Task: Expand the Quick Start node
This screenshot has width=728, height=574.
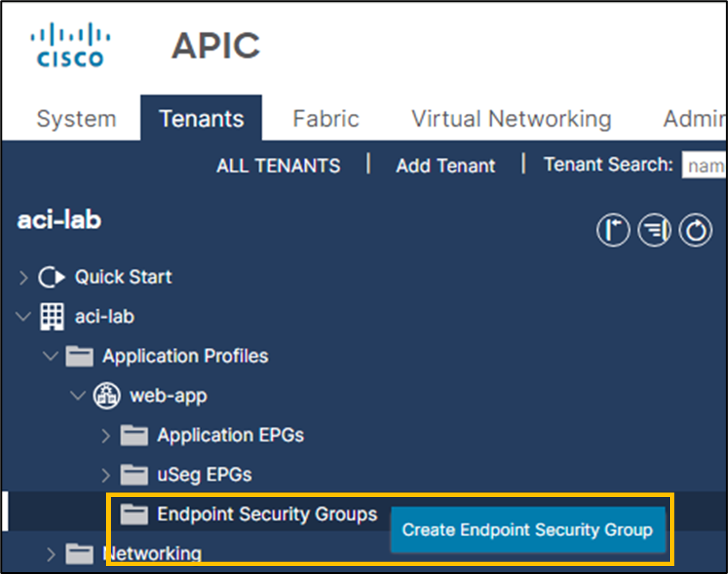Action: (x=23, y=278)
